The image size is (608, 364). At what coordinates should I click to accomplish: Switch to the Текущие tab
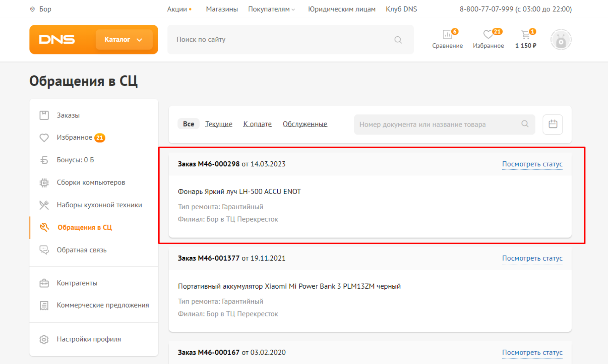point(218,124)
